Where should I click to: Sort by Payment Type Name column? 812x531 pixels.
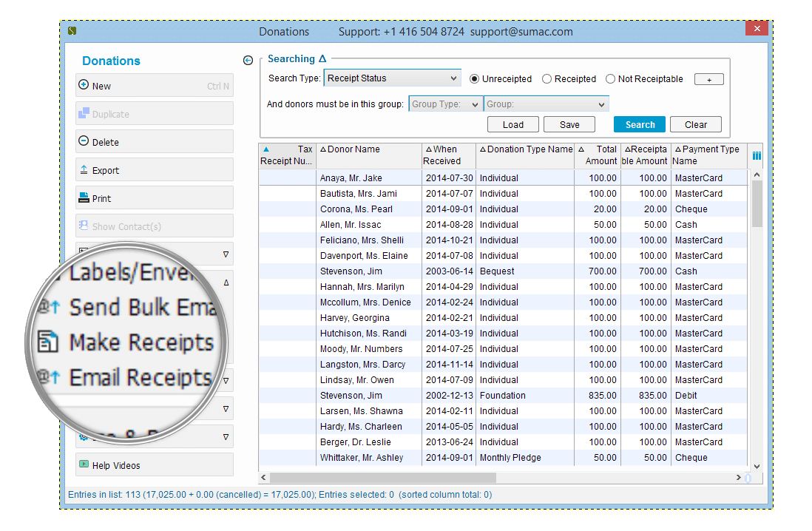point(707,155)
